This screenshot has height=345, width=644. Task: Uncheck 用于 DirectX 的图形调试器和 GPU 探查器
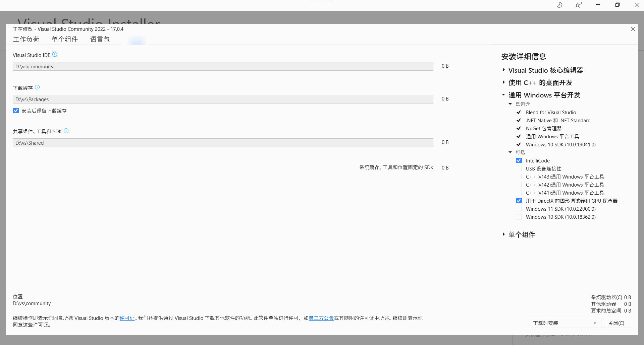pyautogui.click(x=519, y=201)
